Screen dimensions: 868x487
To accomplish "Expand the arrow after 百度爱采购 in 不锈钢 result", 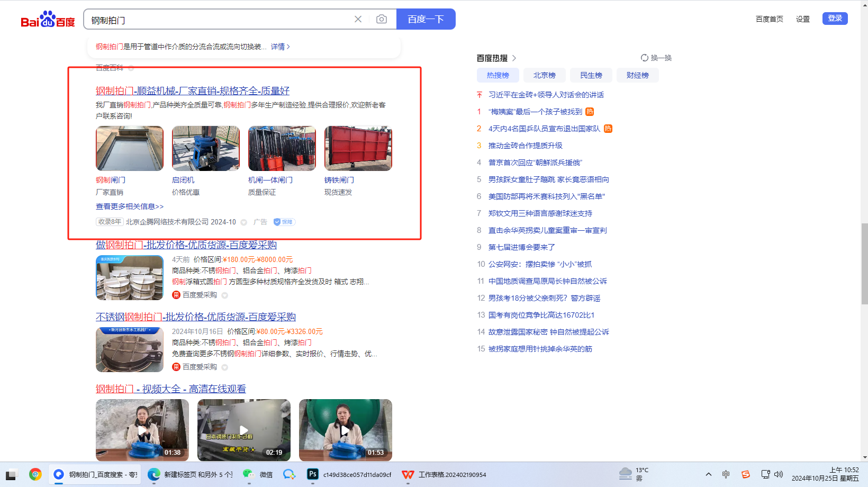I will pyautogui.click(x=225, y=367).
